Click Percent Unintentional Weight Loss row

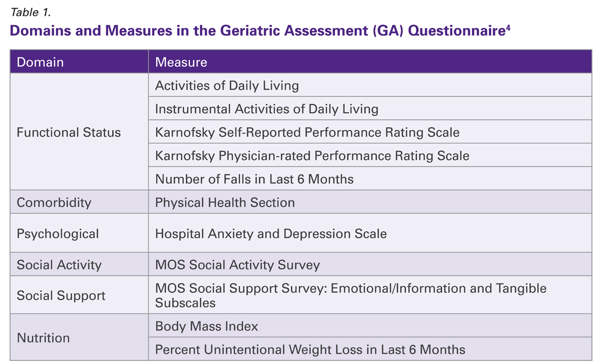tap(310, 349)
